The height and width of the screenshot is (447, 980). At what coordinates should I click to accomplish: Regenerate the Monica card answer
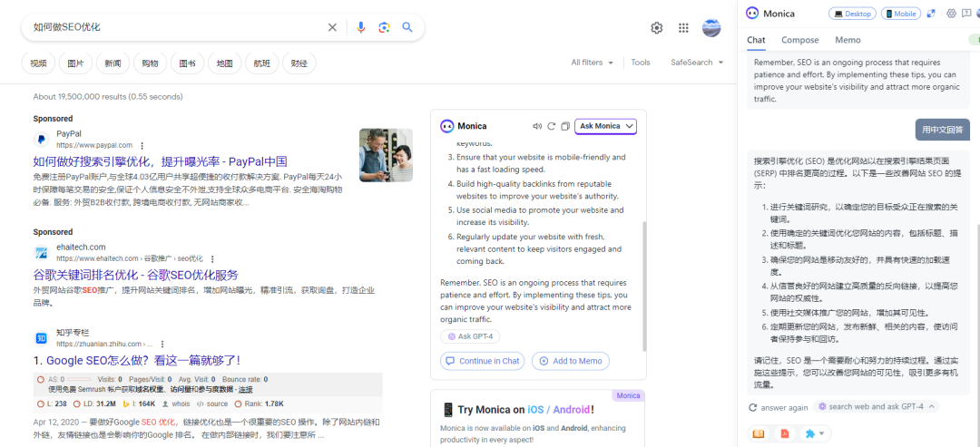[552, 126]
